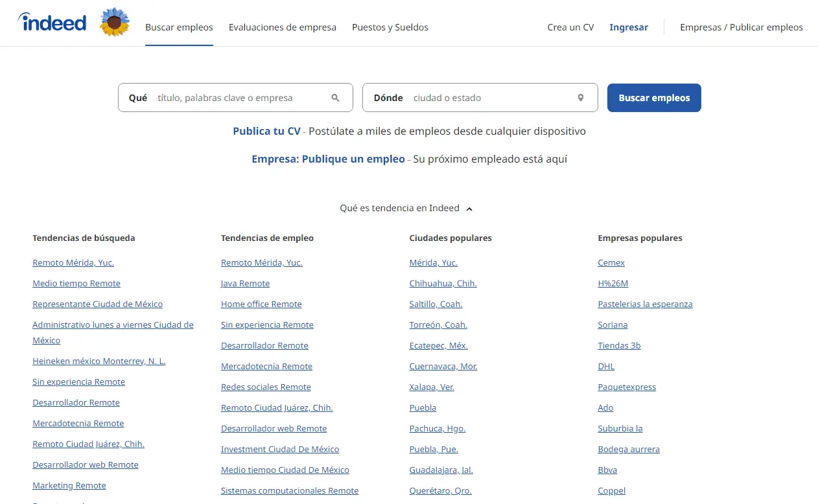The width and height of the screenshot is (818, 504).
Task: Focus the Qué job title input
Action: [235, 98]
